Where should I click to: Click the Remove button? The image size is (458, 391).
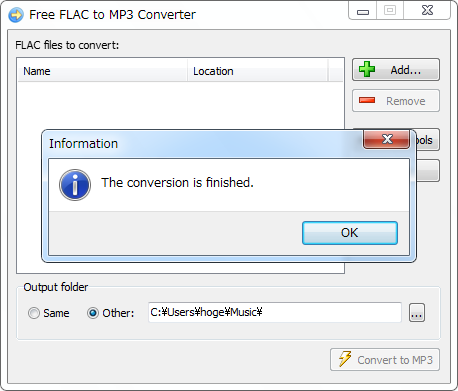click(x=396, y=100)
